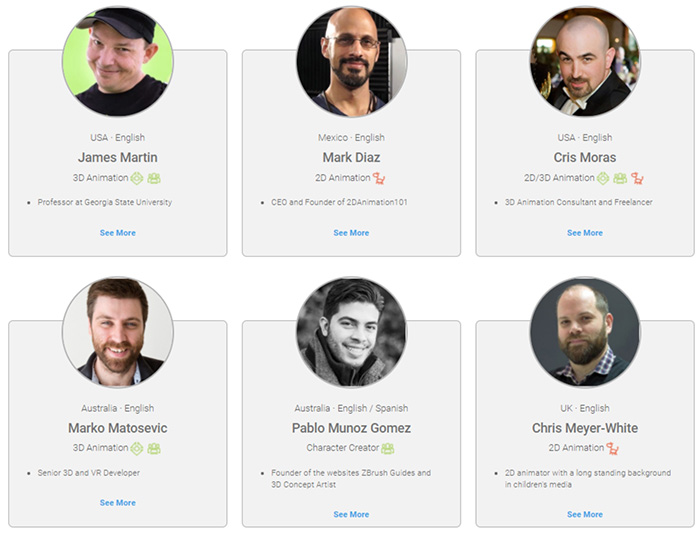
Task: Click green icon next to Pablo's Character Creator
Action: tap(388, 448)
